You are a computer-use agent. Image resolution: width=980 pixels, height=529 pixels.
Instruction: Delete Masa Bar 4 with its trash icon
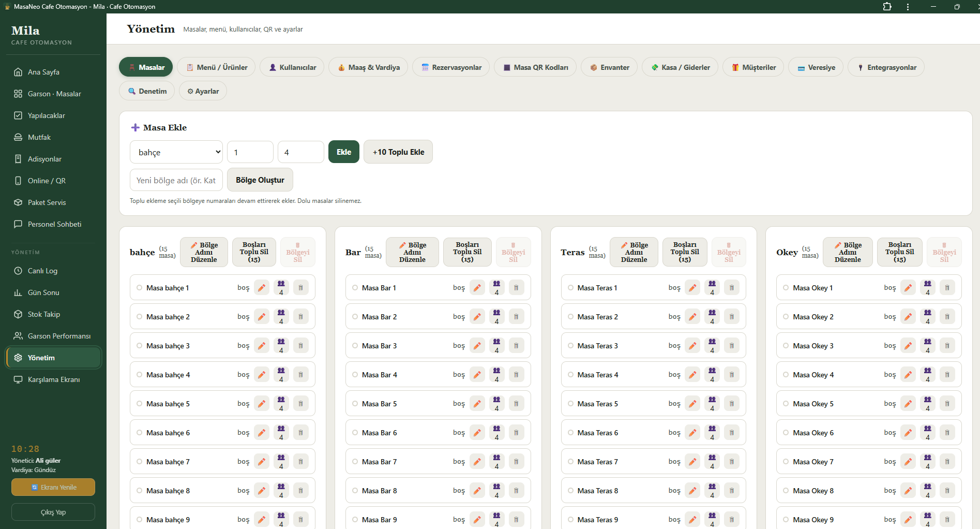coord(516,374)
